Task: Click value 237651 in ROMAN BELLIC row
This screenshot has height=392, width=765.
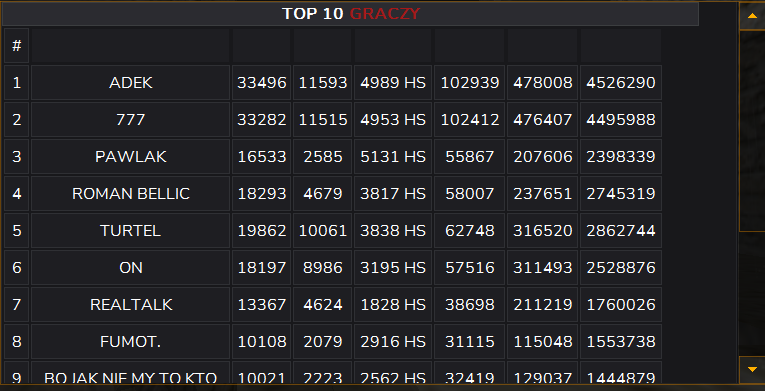Action: point(543,194)
